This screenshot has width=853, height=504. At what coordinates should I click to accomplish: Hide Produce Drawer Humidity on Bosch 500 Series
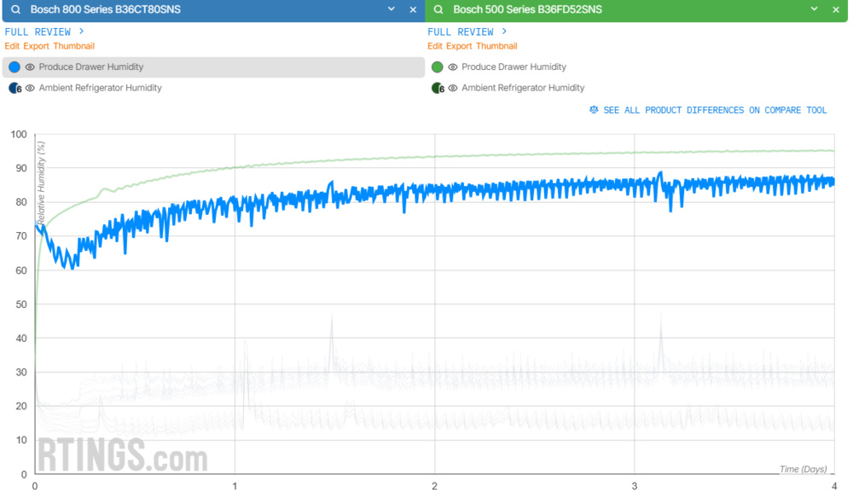coord(452,67)
